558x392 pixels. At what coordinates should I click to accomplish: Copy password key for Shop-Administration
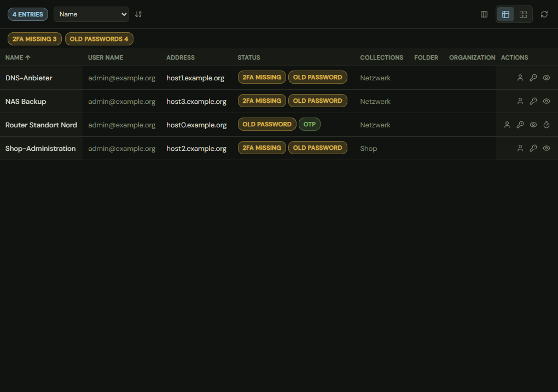(x=533, y=148)
